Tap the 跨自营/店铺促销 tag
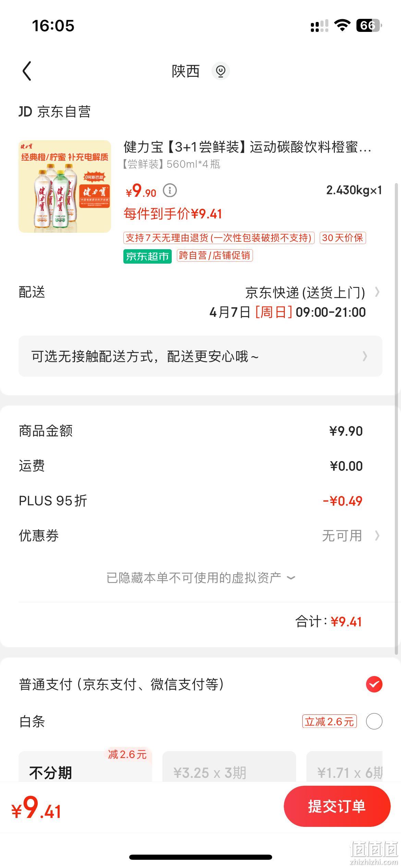Image resolution: width=401 pixels, height=868 pixels. click(x=215, y=255)
